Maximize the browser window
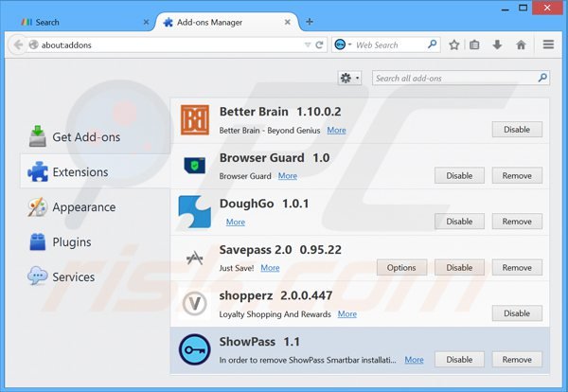The image size is (568, 392). point(523,8)
